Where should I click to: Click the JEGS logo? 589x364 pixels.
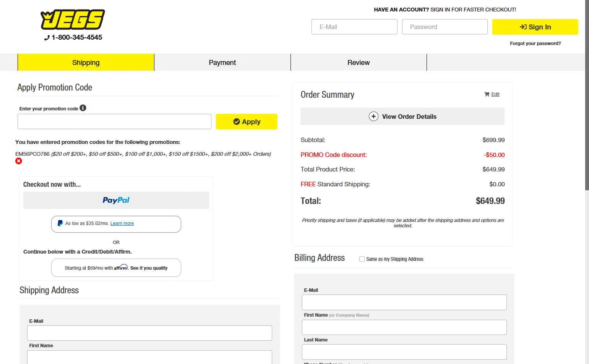(x=73, y=20)
